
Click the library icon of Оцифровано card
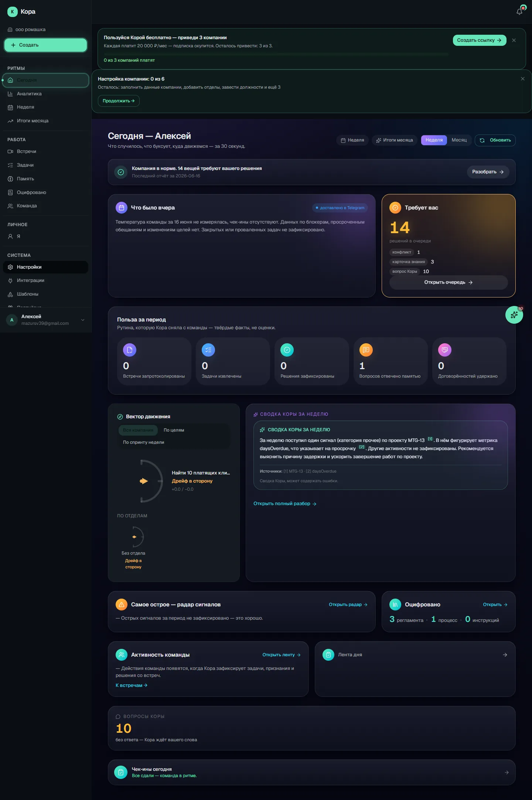pos(395,605)
